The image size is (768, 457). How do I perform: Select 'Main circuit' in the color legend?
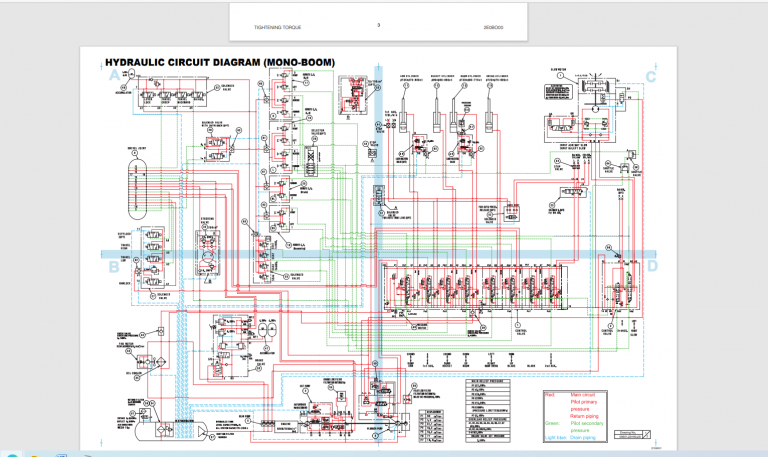point(582,395)
